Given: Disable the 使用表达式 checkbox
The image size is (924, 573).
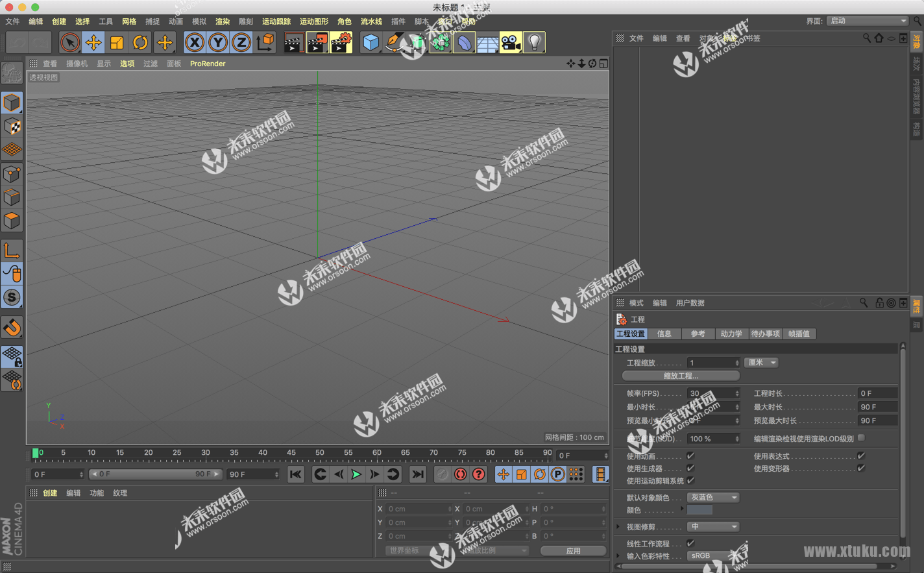Looking at the screenshot, I should pyautogui.click(x=861, y=456).
